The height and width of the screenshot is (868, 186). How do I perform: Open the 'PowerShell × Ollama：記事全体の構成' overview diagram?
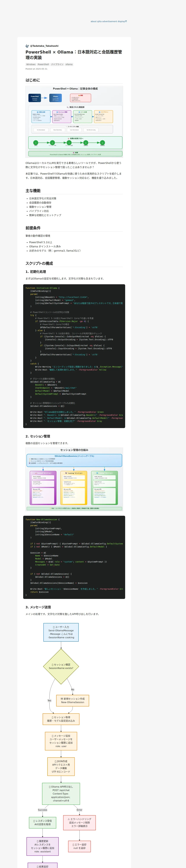pos(74,122)
